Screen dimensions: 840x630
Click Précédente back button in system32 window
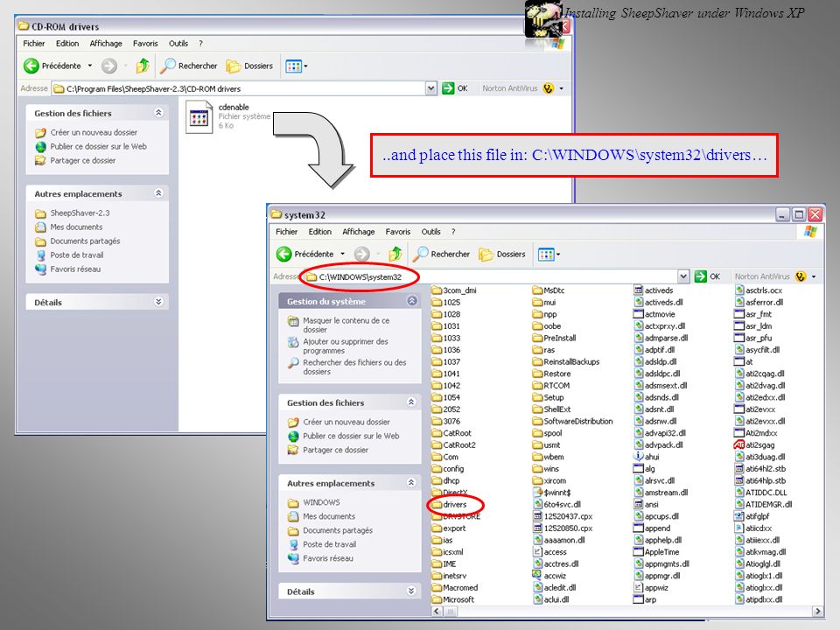(x=304, y=254)
